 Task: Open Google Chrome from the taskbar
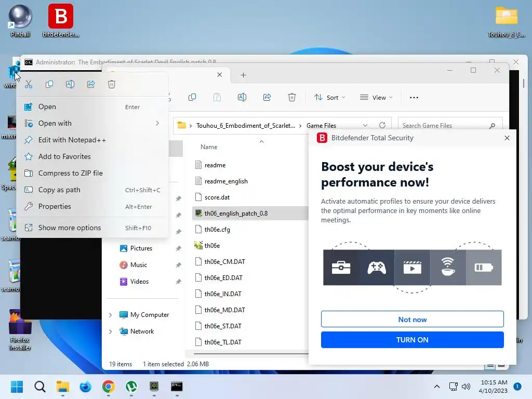pos(108,387)
